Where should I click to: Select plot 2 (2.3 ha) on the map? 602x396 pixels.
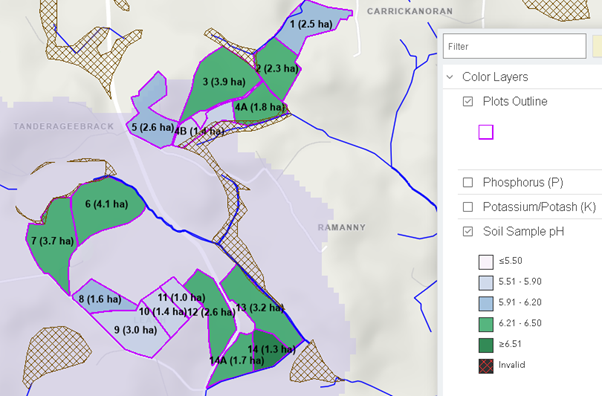coord(277,69)
